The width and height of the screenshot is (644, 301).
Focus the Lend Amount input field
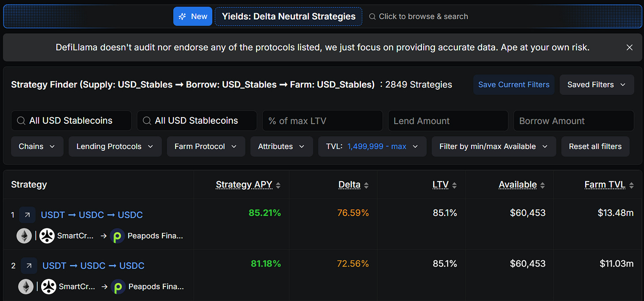click(x=448, y=121)
